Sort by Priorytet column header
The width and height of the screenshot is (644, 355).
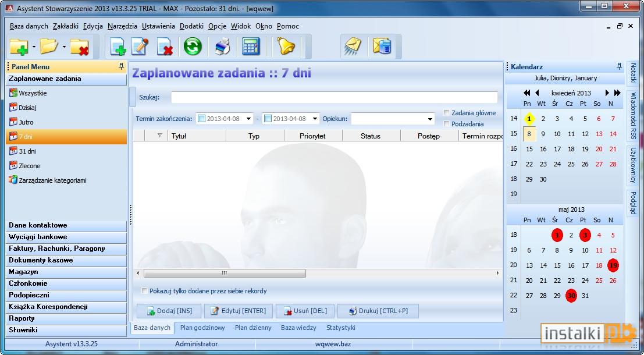tap(313, 136)
